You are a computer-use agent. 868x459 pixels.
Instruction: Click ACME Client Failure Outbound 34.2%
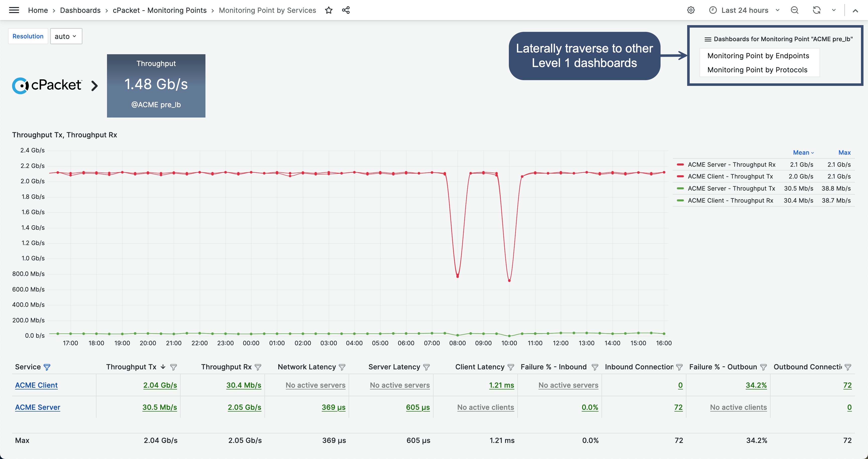pyautogui.click(x=756, y=385)
